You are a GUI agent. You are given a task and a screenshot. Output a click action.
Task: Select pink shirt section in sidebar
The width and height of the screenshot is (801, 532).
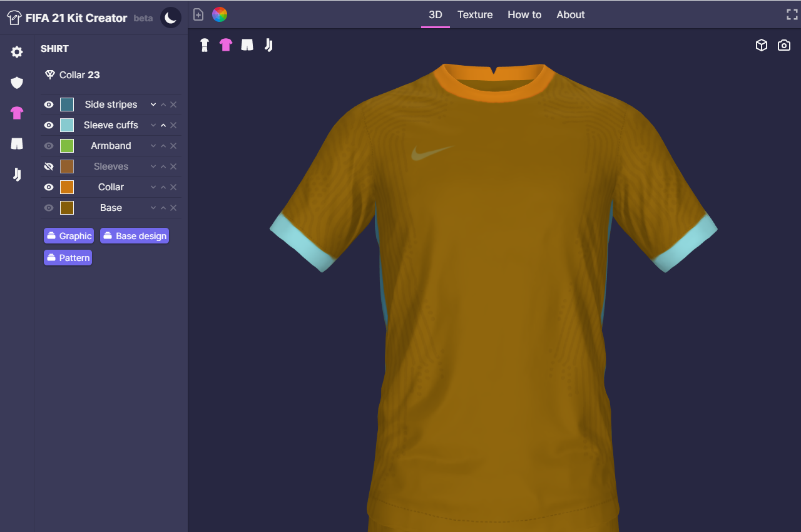click(17, 113)
